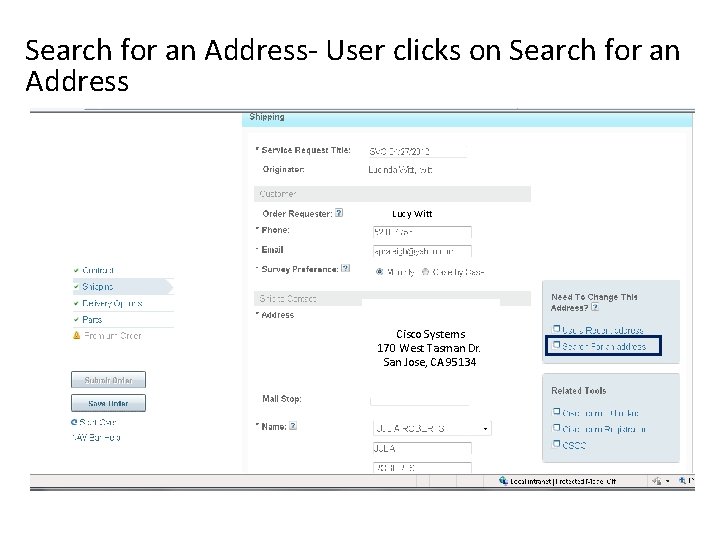Open help icon beside Order Requester
720x540 pixels.
[x=339, y=213]
